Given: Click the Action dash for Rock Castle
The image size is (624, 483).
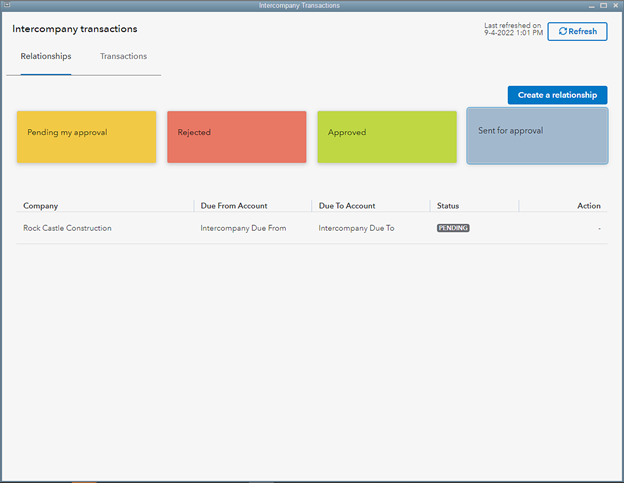Looking at the screenshot, I should (598, 228).
